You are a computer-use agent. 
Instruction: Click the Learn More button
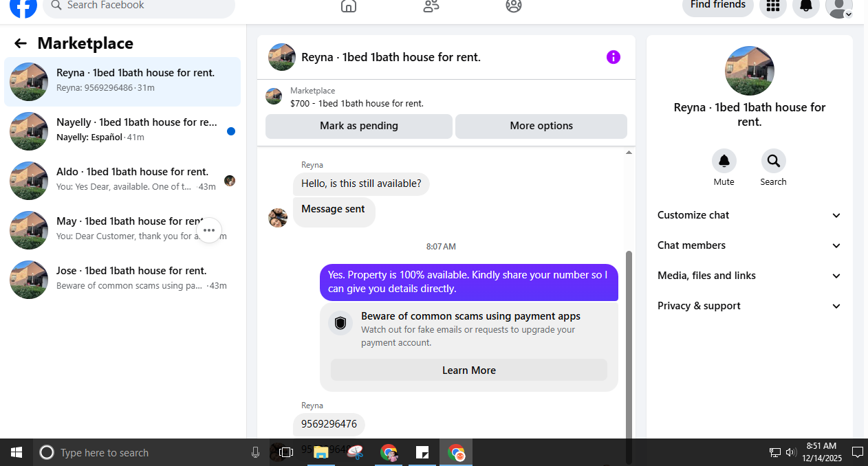[469, 370]
